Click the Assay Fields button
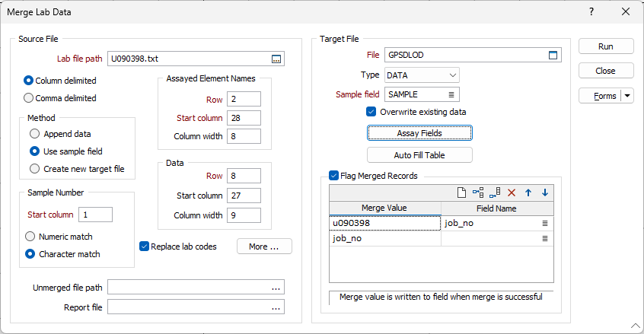The width and height of the screenshot is (644, 334). (x=419, y=133)
